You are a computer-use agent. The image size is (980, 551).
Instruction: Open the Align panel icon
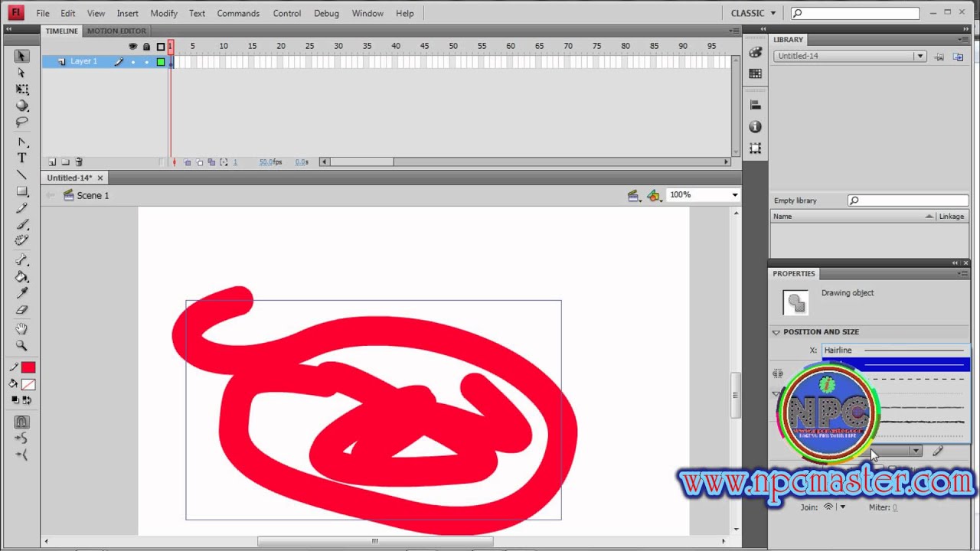pos(755,105)
